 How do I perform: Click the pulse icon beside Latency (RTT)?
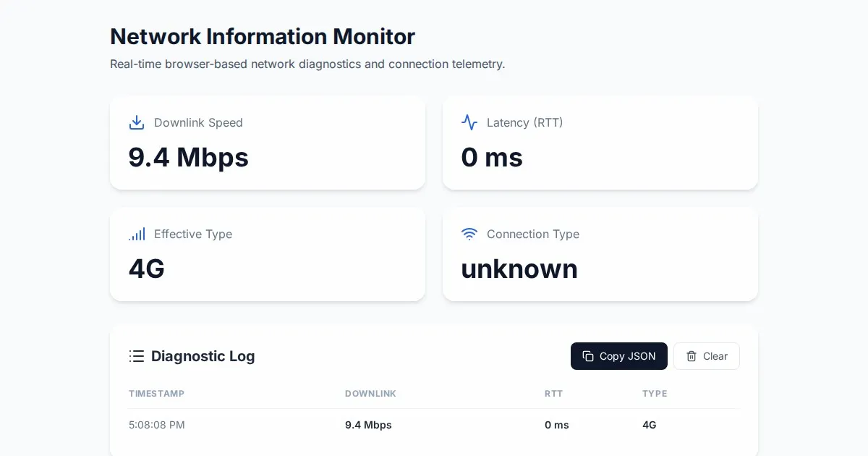tap(469, 122)
